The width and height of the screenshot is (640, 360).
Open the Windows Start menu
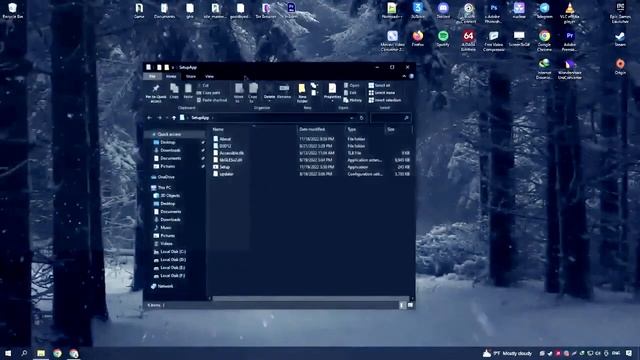tap(8, 353)
